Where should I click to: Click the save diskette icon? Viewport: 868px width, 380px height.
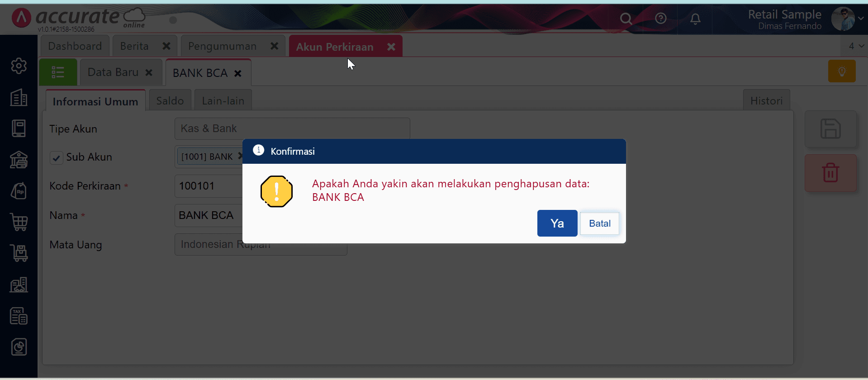830,129
